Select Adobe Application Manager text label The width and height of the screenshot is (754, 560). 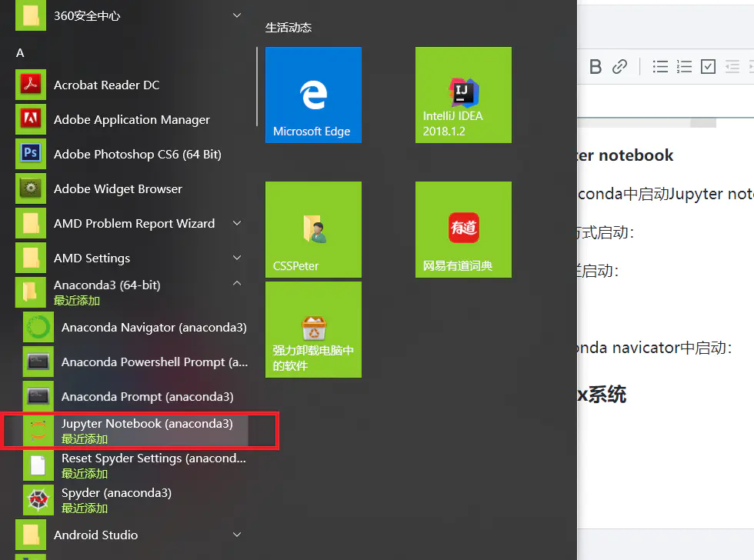(x=132, y=120)
